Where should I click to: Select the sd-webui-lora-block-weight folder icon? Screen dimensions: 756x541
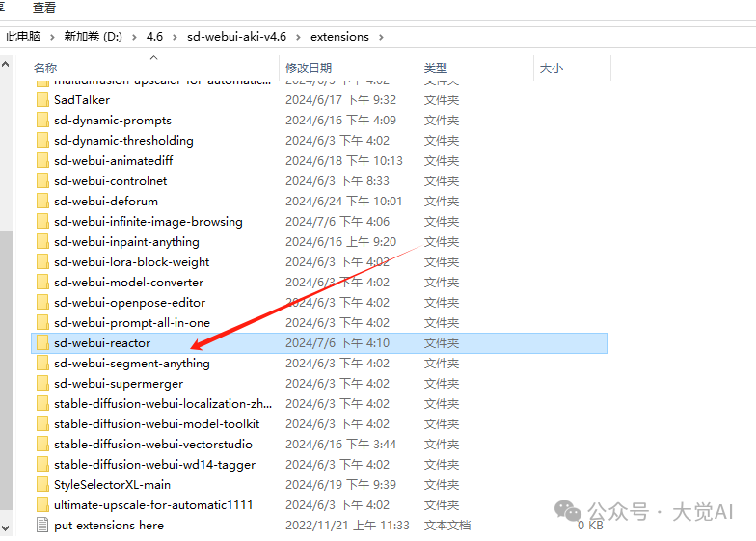pos(42,262)
